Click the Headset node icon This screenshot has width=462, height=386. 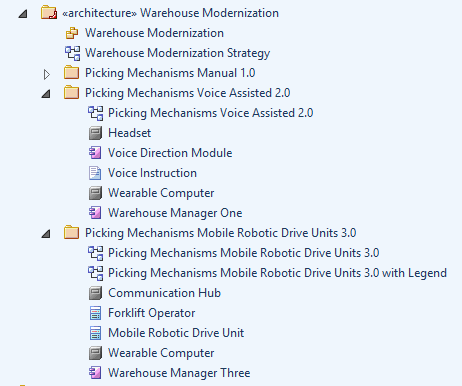click(x=95, y=133)
